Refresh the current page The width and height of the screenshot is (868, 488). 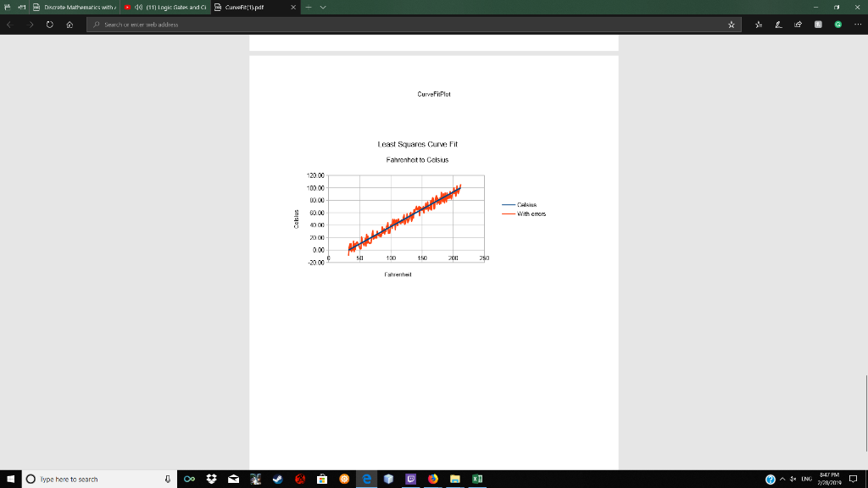pos(49,25)
